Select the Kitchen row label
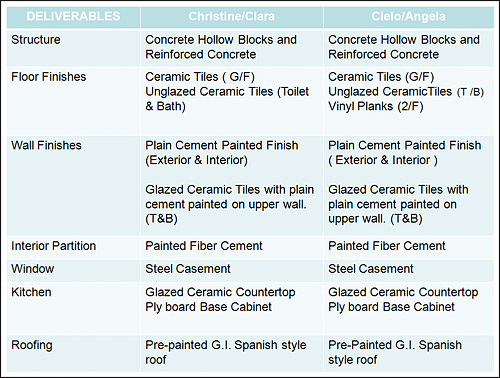500x378 pixels. coord(31,292)
